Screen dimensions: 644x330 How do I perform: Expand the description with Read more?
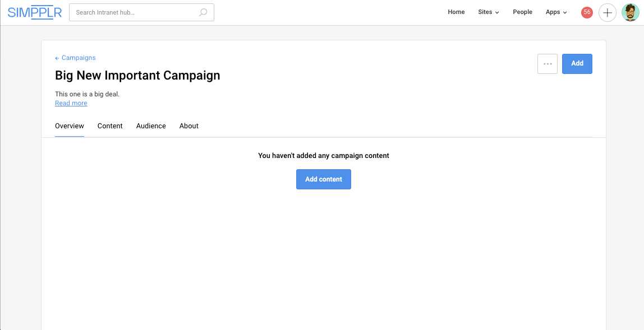coord(71,103)
